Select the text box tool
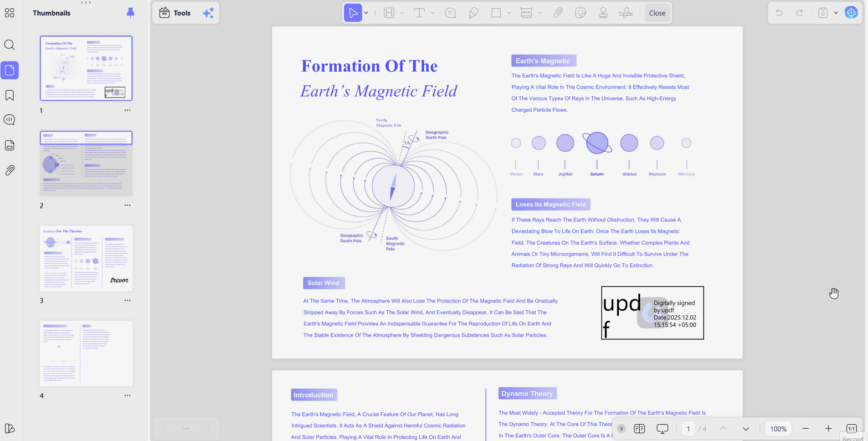Screen dimensions: 868x441 click(419, 13)
